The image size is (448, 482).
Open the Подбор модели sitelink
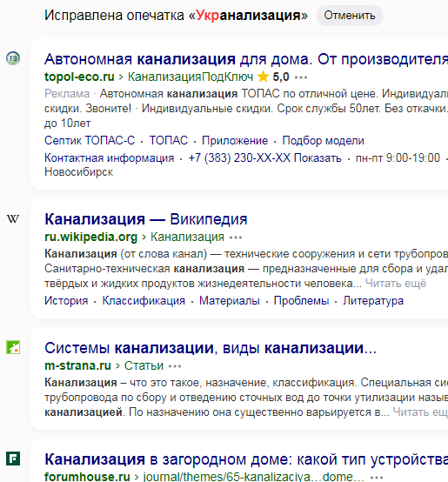(324, 140)
